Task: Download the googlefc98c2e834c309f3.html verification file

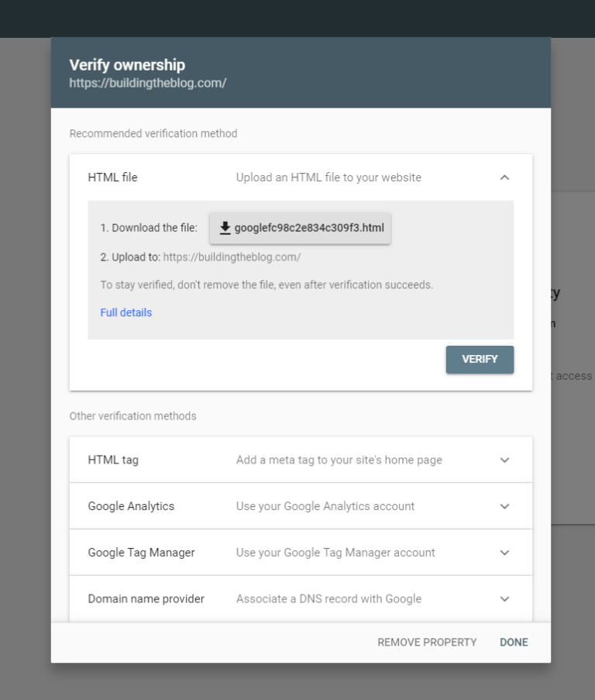Action: [x=299, y=227]
